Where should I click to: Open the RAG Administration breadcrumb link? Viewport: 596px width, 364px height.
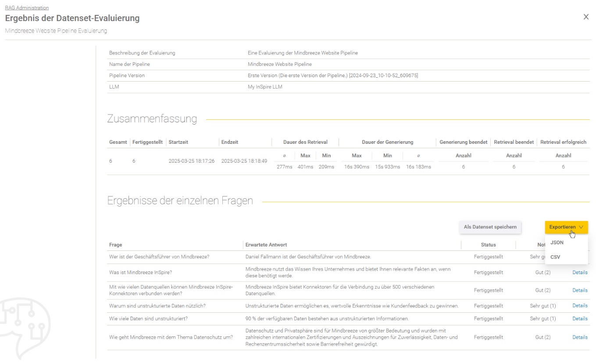[x=27, y=8]
